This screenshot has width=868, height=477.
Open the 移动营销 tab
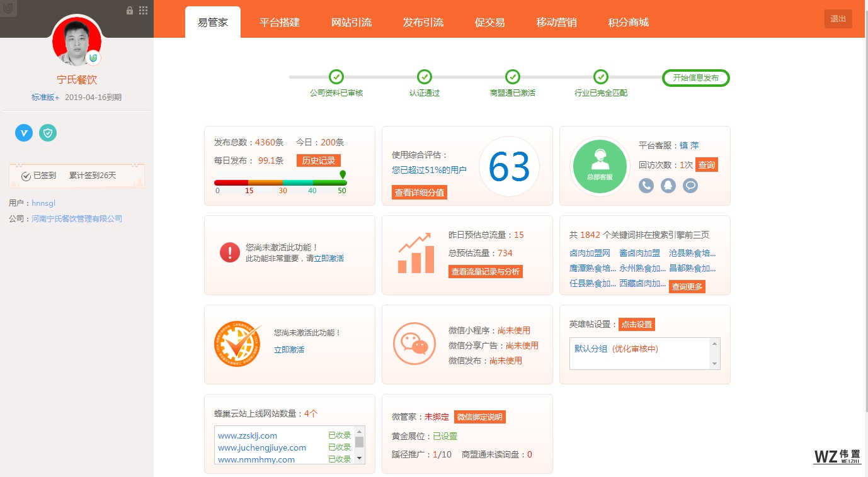point(556,23)
